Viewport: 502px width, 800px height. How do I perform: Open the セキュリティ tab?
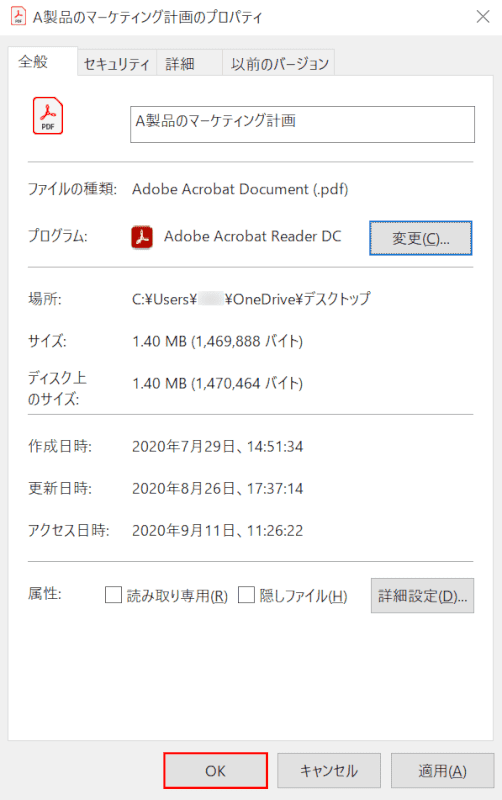116,64
